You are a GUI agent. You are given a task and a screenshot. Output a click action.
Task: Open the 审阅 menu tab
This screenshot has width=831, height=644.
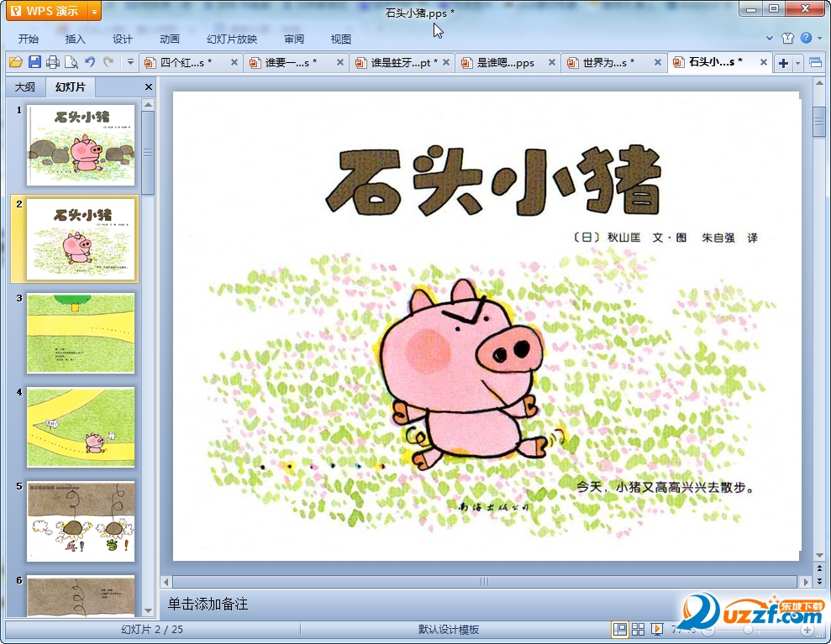[293, 39]
